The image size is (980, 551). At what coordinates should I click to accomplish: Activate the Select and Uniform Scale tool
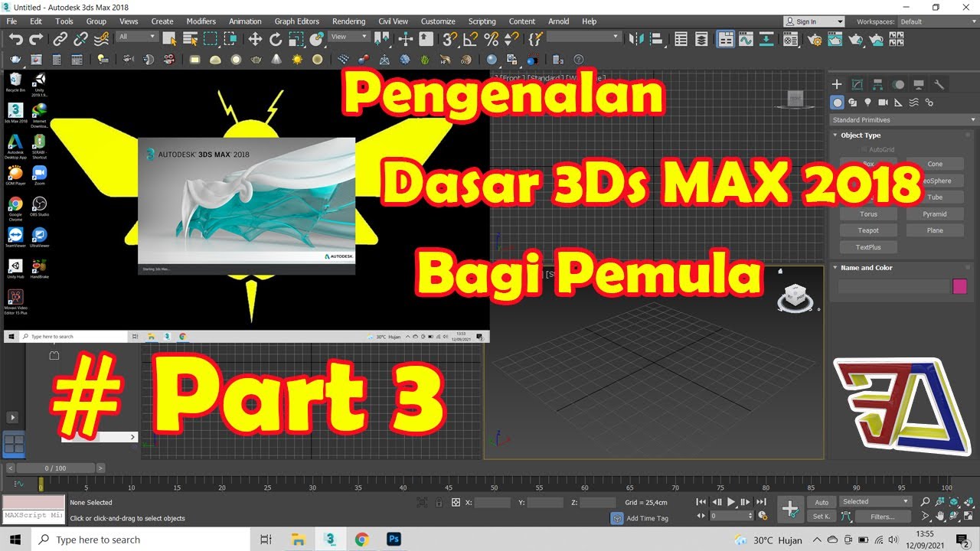click(296, 38)
